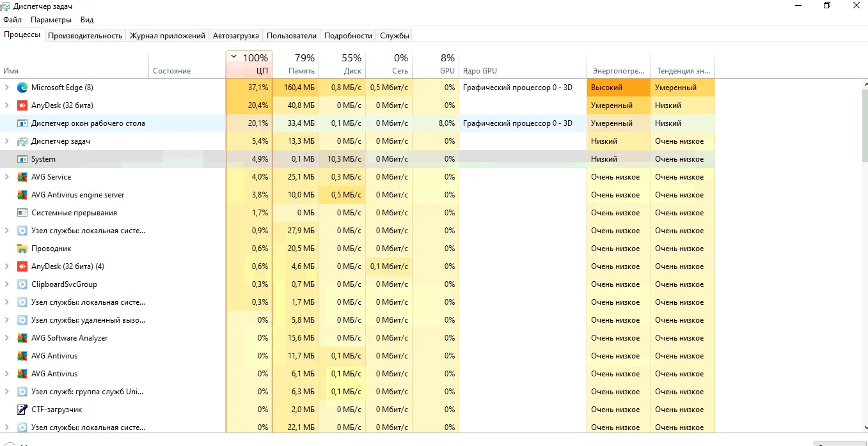868x446 pixels.
Task: Expand the AVG Service process tree
Action: tap(7, 177)
